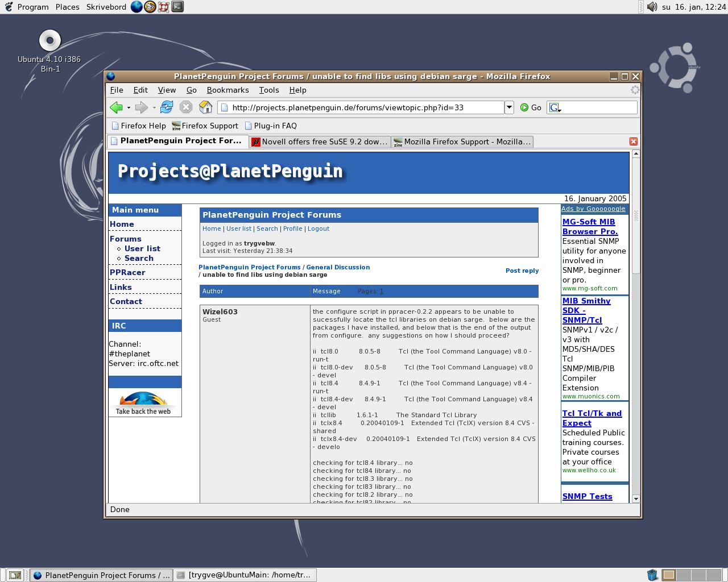Click the forum header User list link
Image resolution: width=728 pixels, height=582 pixels.
tap(239, 228)
